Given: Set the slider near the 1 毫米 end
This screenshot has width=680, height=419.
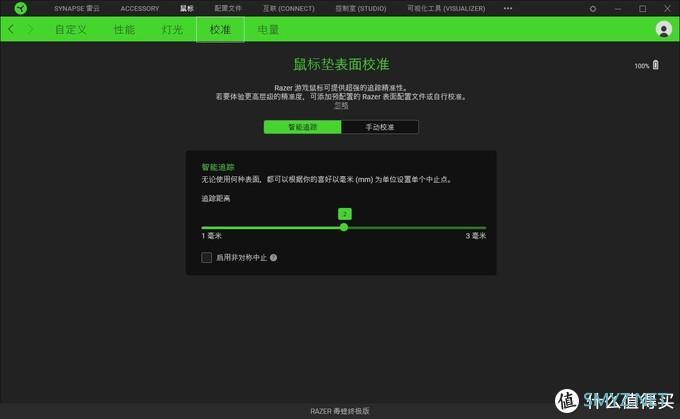Looking at the screenshot, I should 205,227.
